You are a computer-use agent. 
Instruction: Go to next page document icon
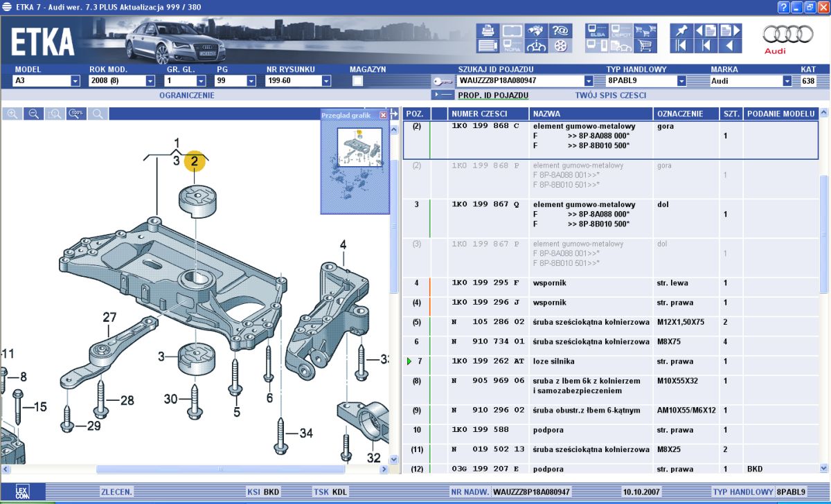(731, 30)
